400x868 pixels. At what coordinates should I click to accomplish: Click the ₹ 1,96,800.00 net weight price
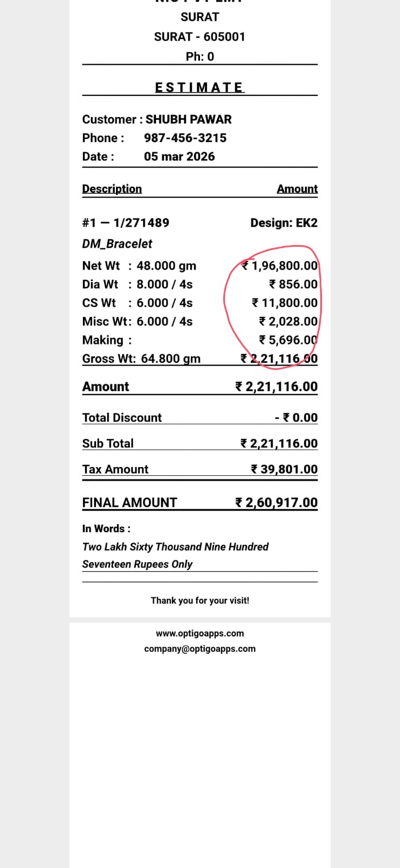click(280, 266)
